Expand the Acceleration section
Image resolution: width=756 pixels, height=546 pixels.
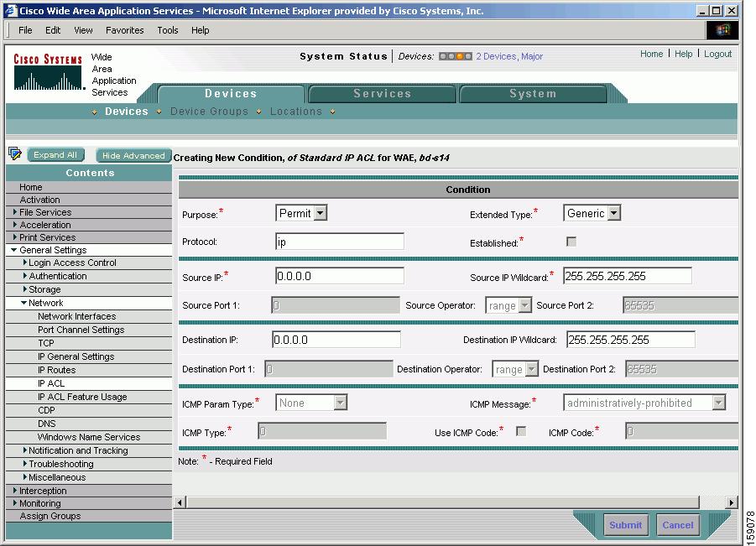click(15, 224)
